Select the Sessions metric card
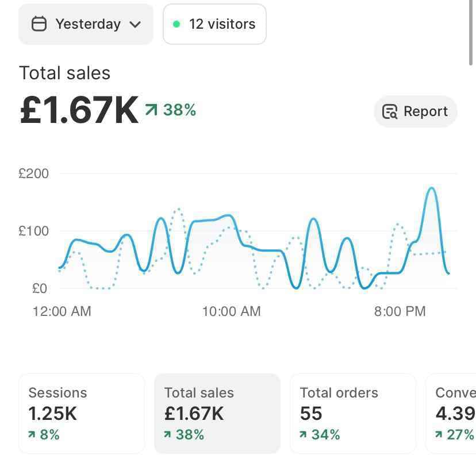 pyautogui.click(x=82, y=414)
